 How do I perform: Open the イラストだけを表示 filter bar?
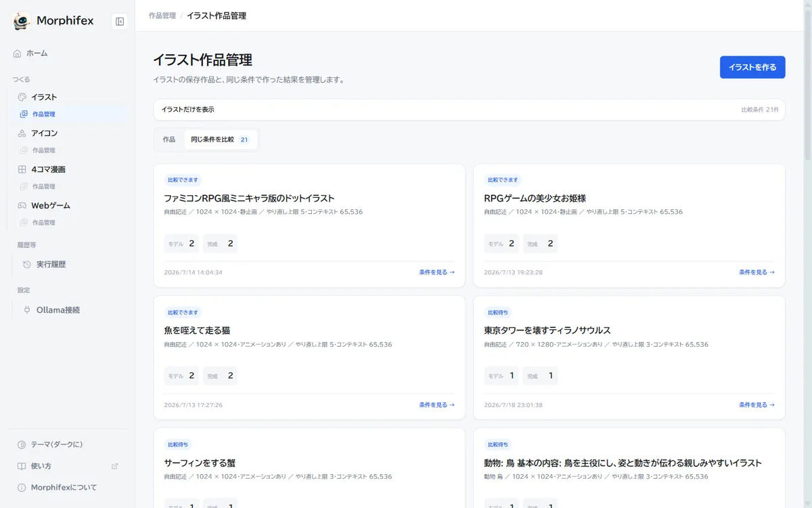pyautogui.click(x=469, y=110)
